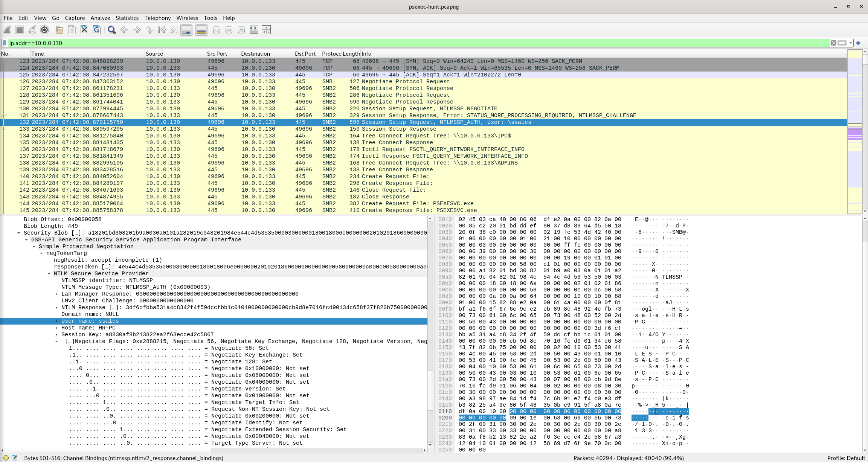Open Go to specified packet
868x462 pixels.
coord(149,30)
